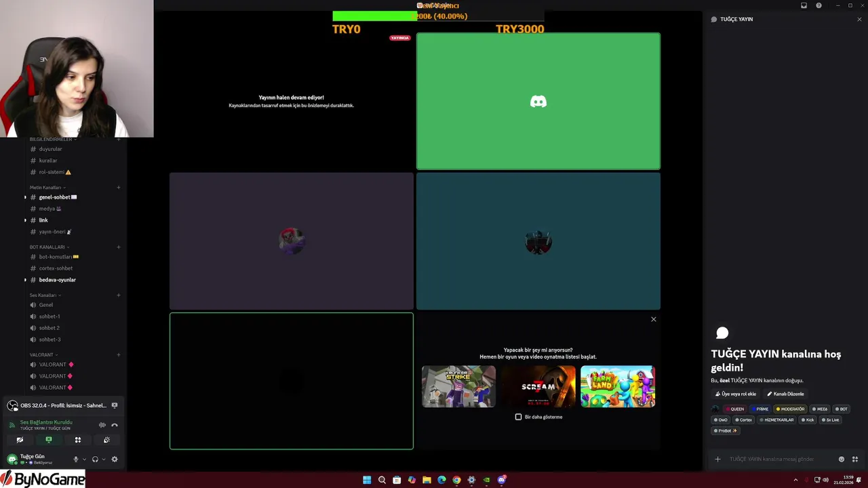Close the TUĞÇE YAYIN chat panel
868x488 pixels.
(859, 19)
